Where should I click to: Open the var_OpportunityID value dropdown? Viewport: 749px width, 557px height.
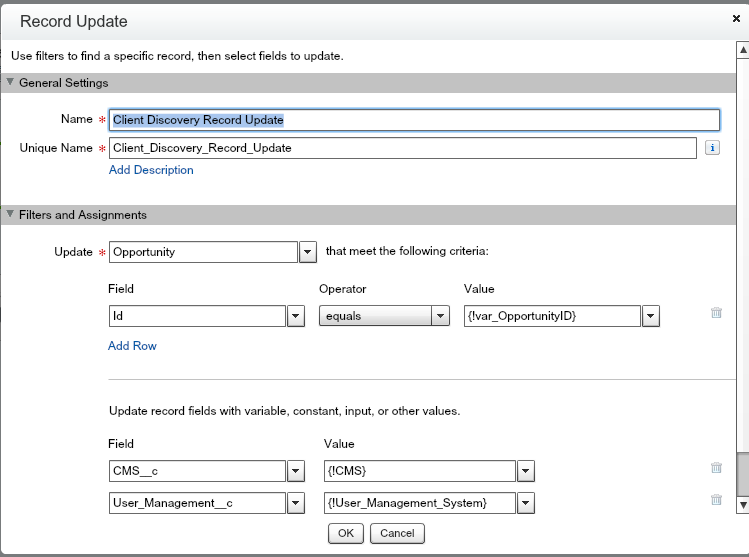point(651,316)
